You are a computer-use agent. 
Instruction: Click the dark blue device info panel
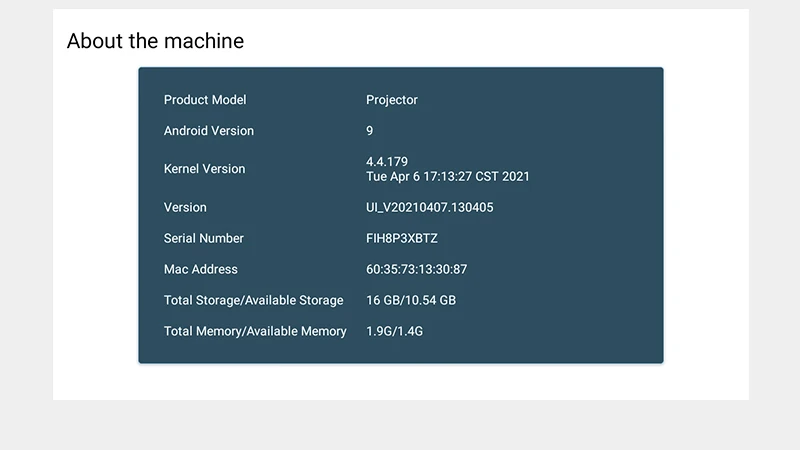[x=580, y=240]
